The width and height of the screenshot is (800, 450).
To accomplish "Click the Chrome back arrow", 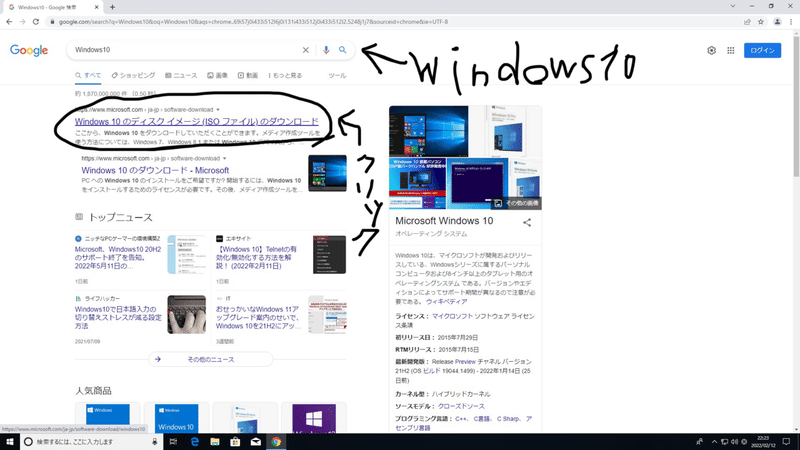I will tap(9, 22).
